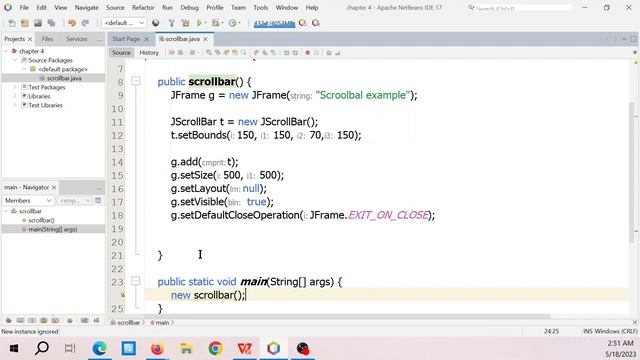
Task: Toggle Show Inner Classes navigator filter
Action: tap(56, 320)
